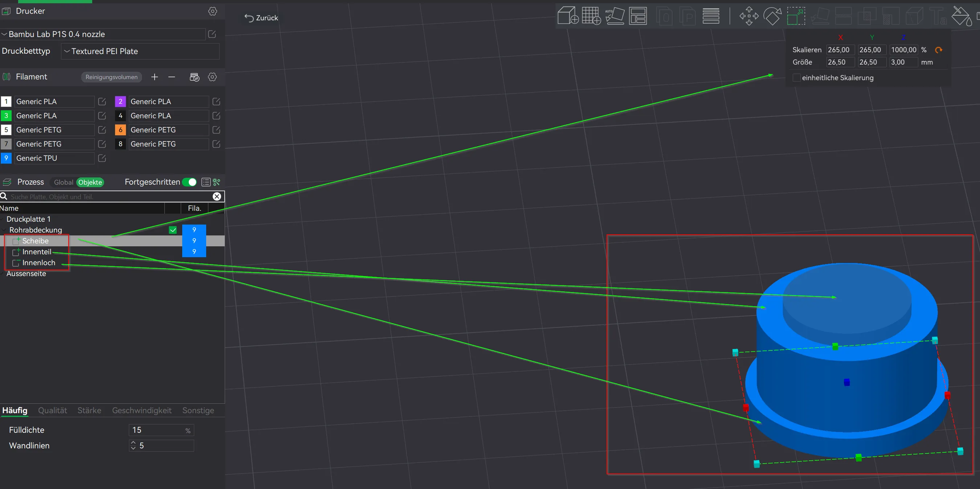This screenshot has width=980, height=489.
Task: Click the Größe Z value field
Action: point(903,62)
